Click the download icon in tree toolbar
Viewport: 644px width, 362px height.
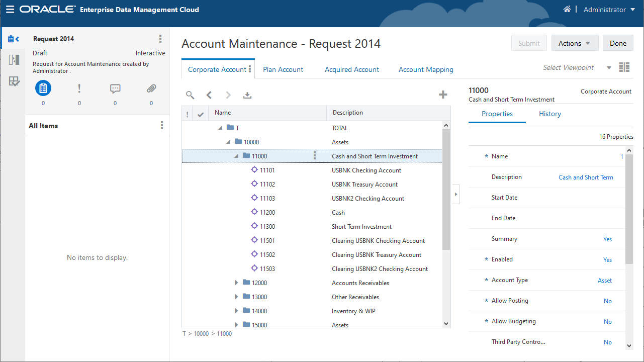click(x=247, y=95)
